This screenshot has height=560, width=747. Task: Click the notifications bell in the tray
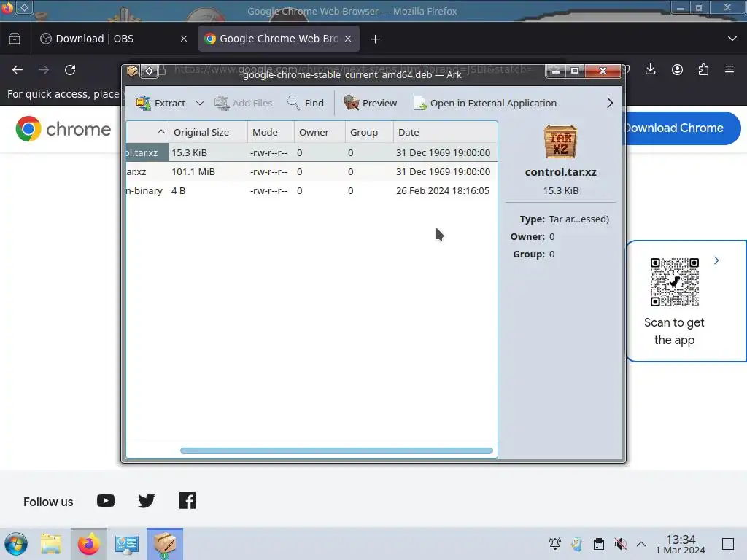(555, 544)
